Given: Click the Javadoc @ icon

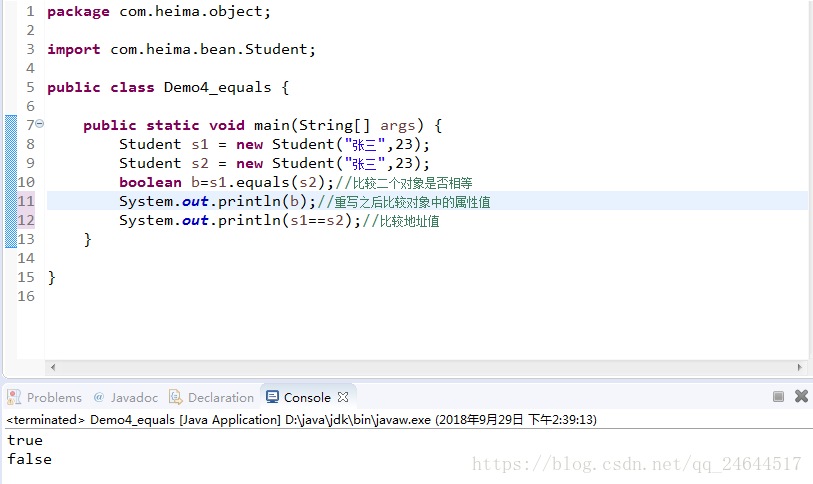Looking at the screenshot, I should (x=99, y=397).
